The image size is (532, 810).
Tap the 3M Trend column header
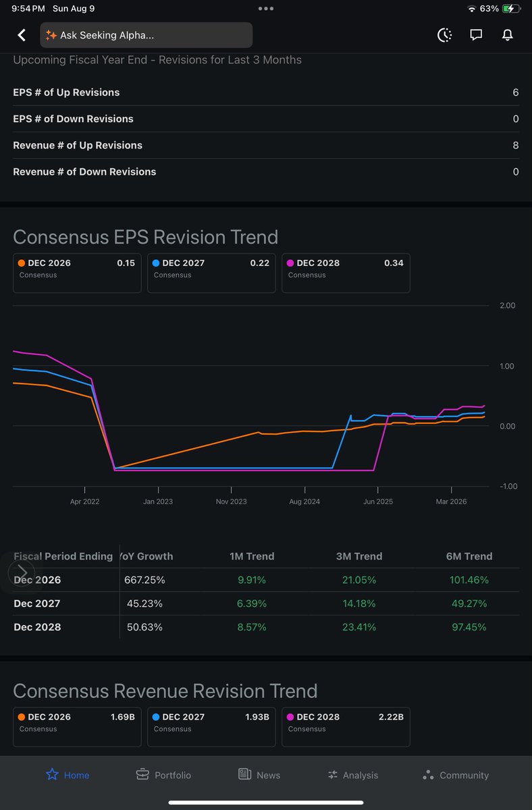coord(359,556)
